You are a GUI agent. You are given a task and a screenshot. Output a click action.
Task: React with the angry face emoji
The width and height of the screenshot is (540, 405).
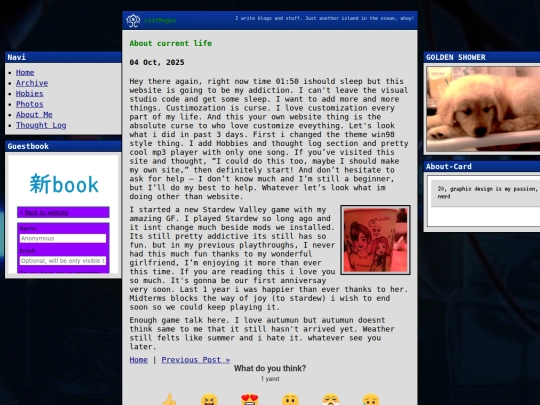point(331,400)
